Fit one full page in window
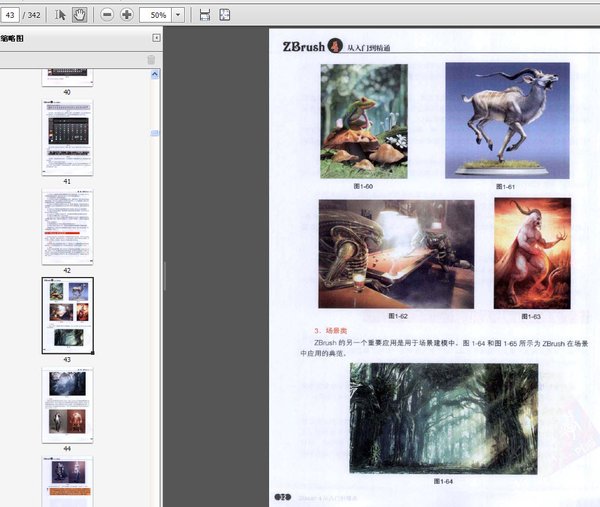The height and width of the screenshot is (507, 600). 225,15
